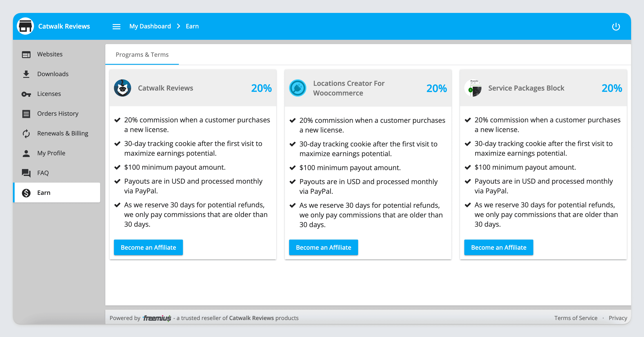Click the power logout icon
Image resolution: width=644 pixels, height=337 pixels.
coord(616,26)
